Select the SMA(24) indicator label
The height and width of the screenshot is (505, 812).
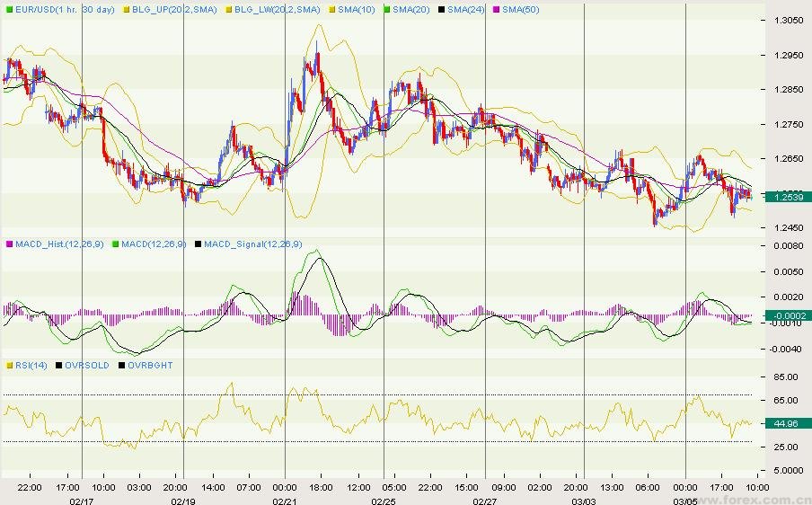466,9
